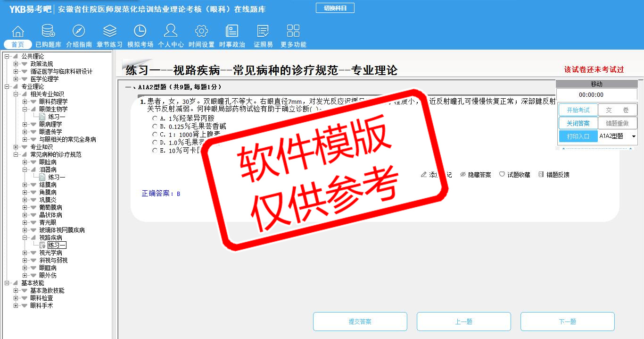
Task: Click 提交答案 submit answer button
Action: (360, 322)
